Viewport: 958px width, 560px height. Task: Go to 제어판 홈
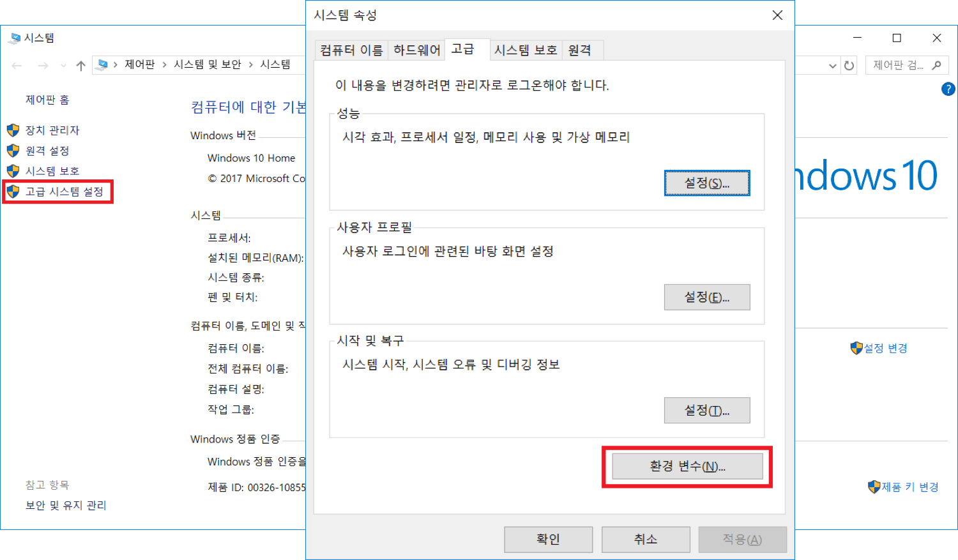click(47, 100)
